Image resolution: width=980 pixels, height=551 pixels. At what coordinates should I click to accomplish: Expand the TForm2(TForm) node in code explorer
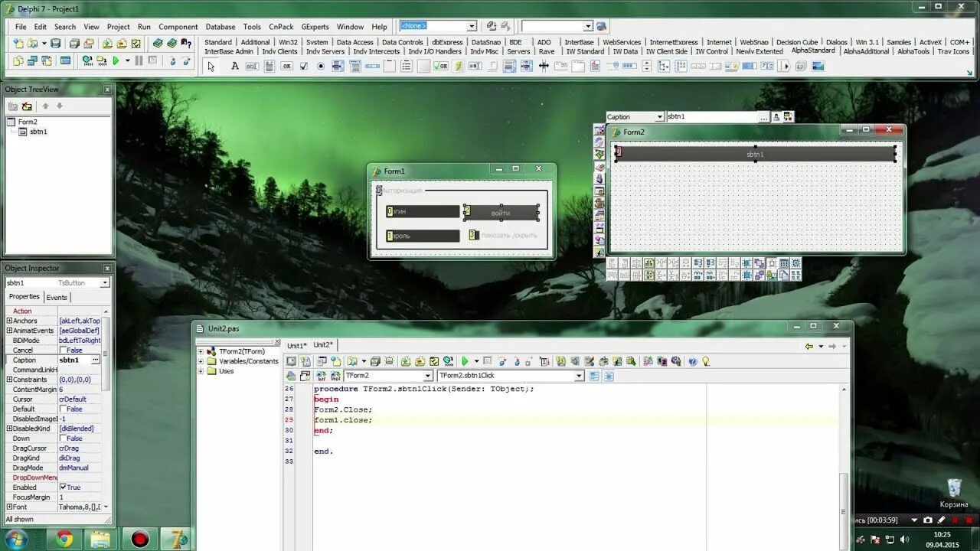201,351
